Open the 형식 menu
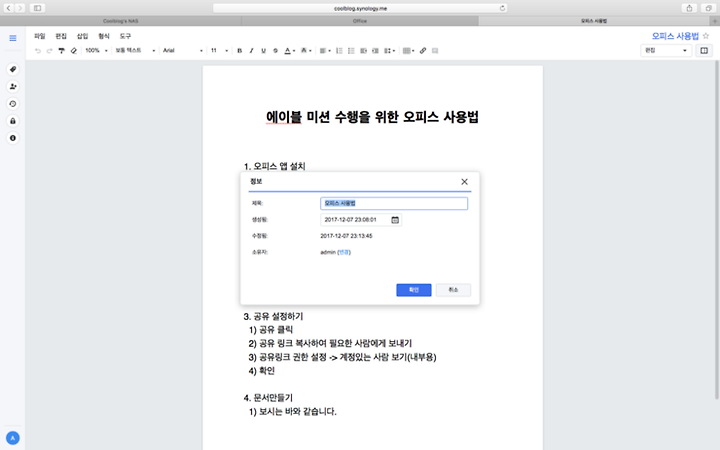 pyautogui.click(x=104, y=36)
